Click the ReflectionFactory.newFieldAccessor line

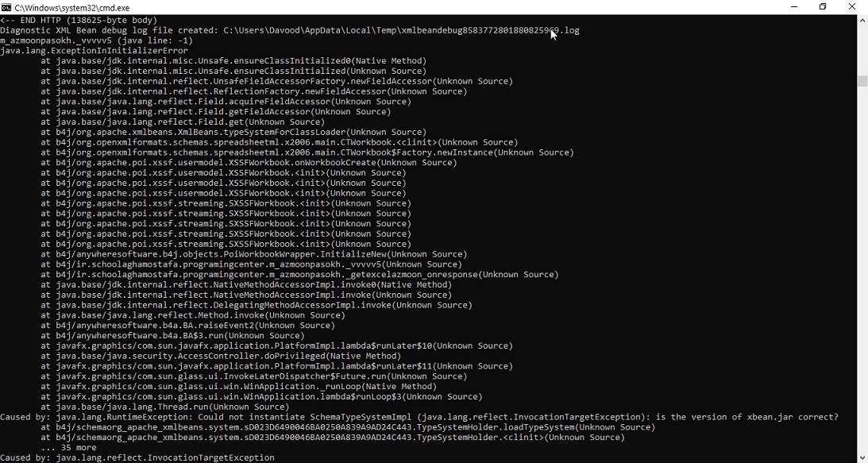[253, 91]
